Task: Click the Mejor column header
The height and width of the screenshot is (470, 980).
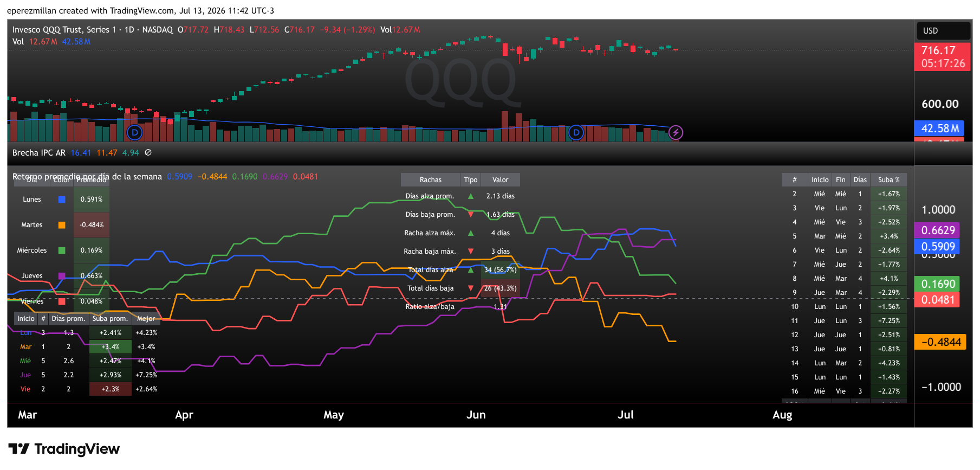Action: [146, 319]
